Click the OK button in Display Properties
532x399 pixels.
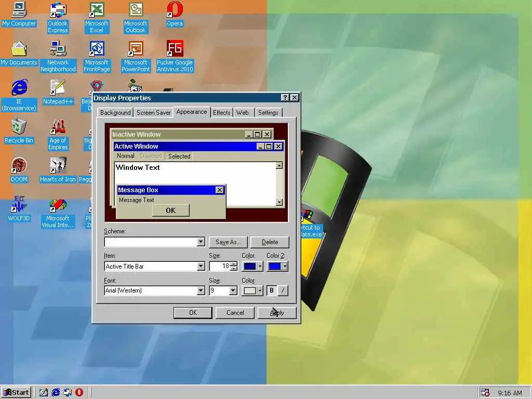coord(193,313)
